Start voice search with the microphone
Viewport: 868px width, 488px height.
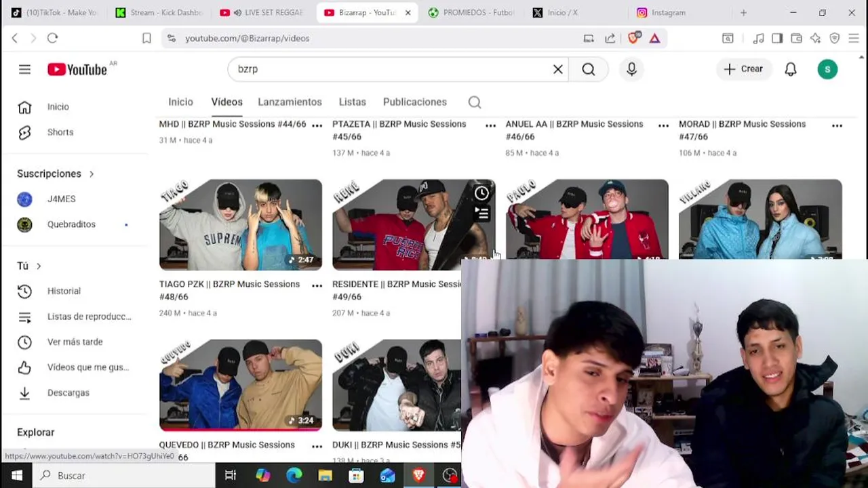631,69
